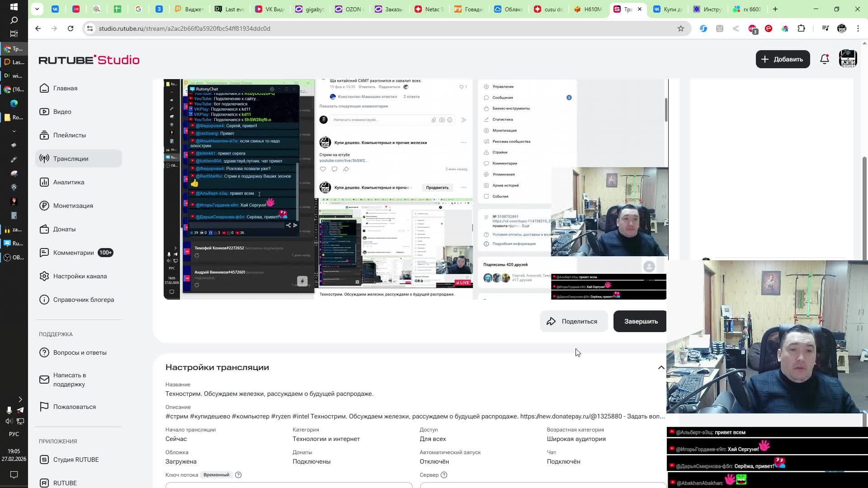Image resolution: width=868 pixels, height=488 pixels.
Task: Bookmark page with star icon
Action: click(x=680, y=28)
